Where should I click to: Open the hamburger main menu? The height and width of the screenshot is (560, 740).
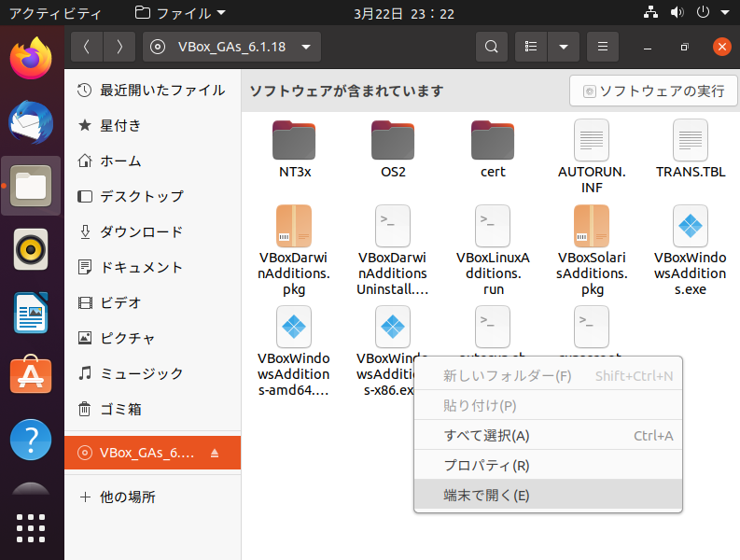(603, 47)
